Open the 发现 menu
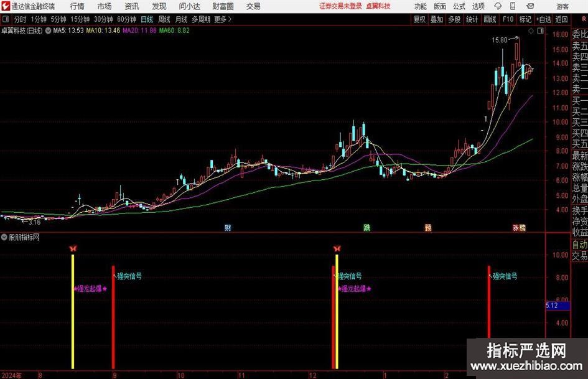This screenshot has height=379, width=588. [x=159, y=6]
